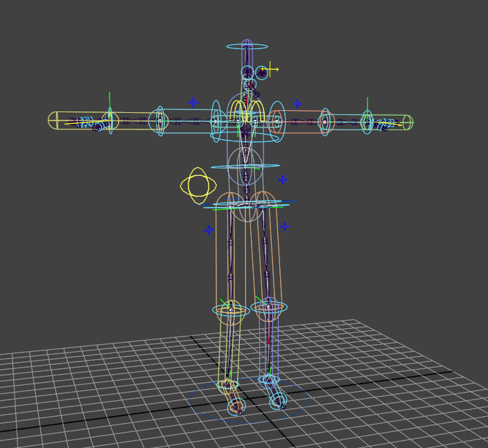Select the blue cross locator right of the waist
The height and width of the screenshot is (448, 488).
click(x=282, y=179)
